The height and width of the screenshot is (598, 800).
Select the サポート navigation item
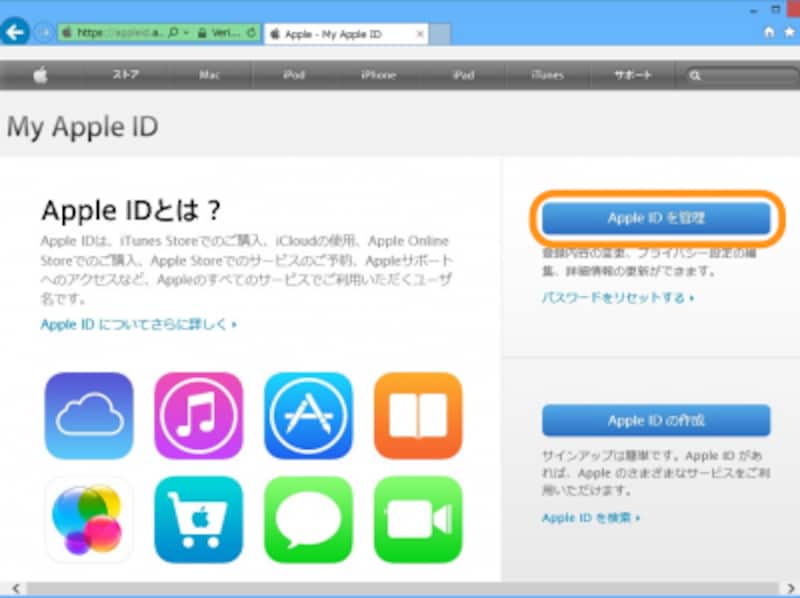631,73
